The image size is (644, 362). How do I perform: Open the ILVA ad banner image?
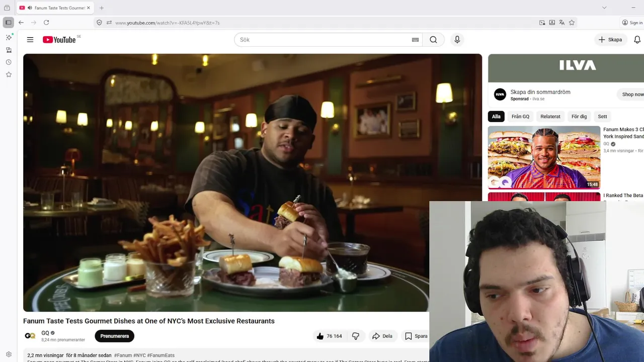pos(566,68)
